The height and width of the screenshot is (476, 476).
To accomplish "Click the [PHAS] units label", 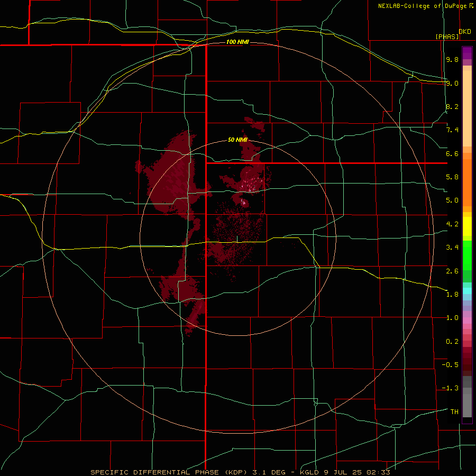I will point(447,36).
